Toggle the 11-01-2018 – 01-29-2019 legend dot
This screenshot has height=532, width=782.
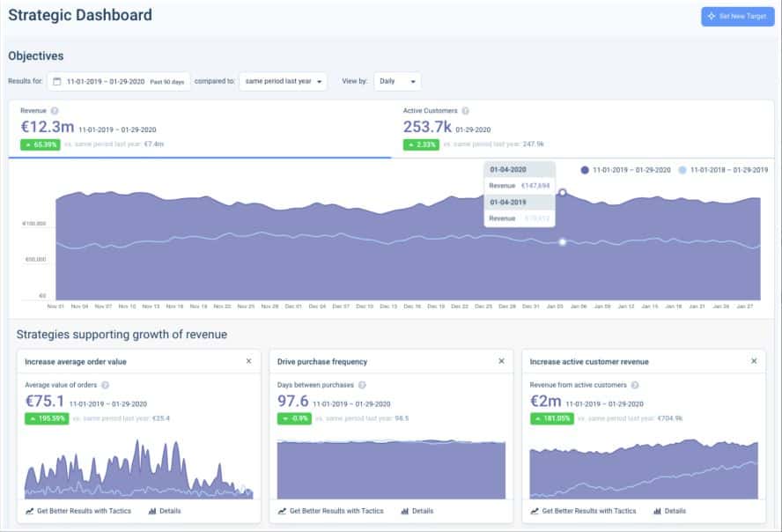click(x=682, y=170)
